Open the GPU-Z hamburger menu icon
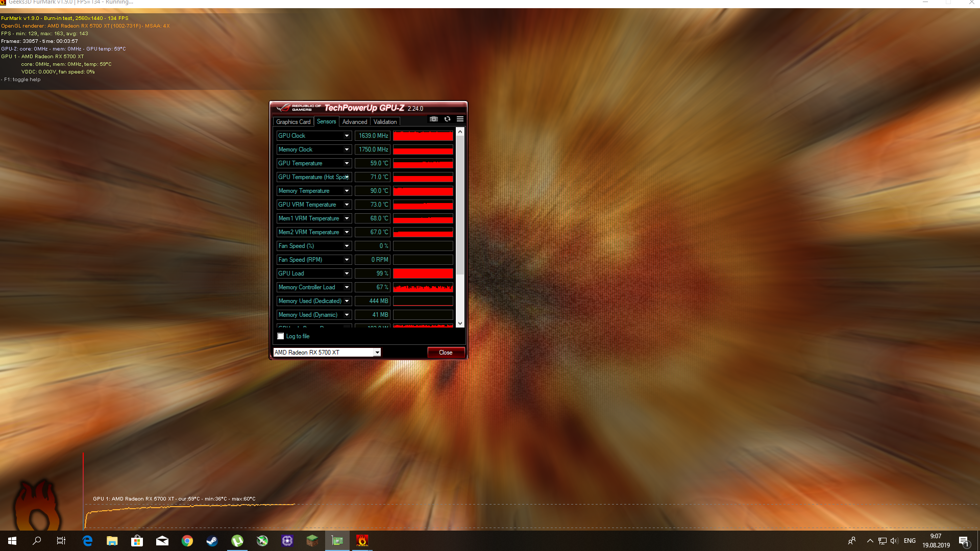Screen dimensions: 980x551 pyautogui.click(x=460, y=119)
